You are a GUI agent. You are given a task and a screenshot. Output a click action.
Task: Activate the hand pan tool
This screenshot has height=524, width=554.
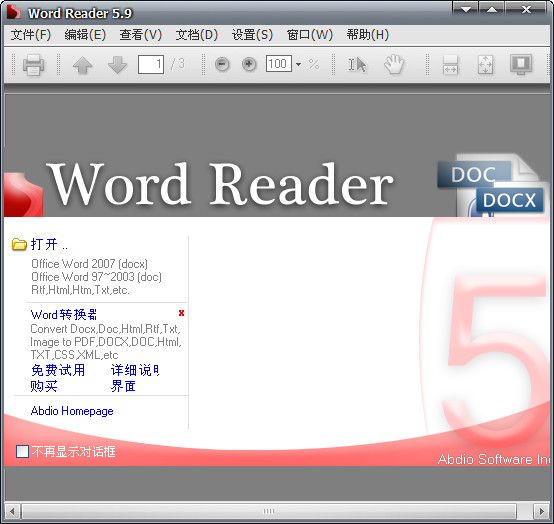tap(394, 64)
